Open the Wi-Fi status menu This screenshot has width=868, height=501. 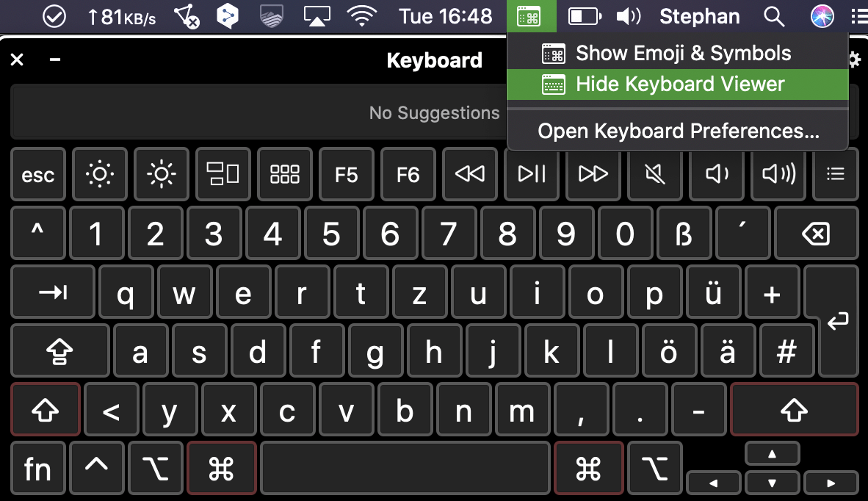click(x=361, y=17)
